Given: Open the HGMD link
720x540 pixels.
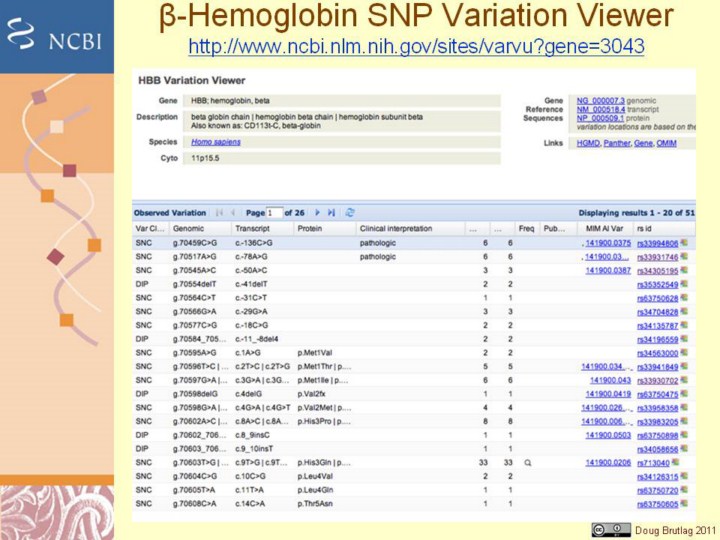Looking at the screenshot, I should 588,143.
